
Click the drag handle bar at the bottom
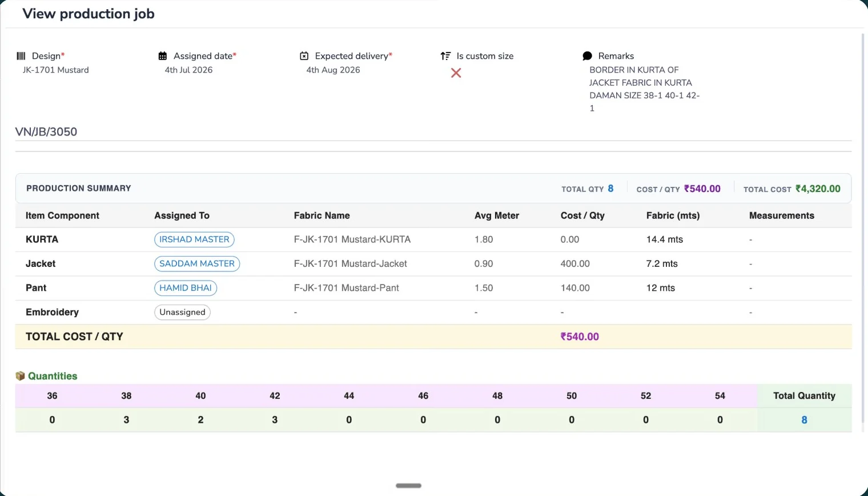pos(408,486)
